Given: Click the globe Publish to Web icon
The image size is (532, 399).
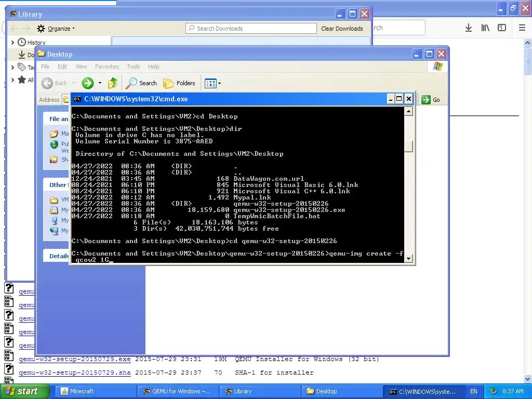Looking at the screenshot, I should pyautogui.click(x=54, y=145).
